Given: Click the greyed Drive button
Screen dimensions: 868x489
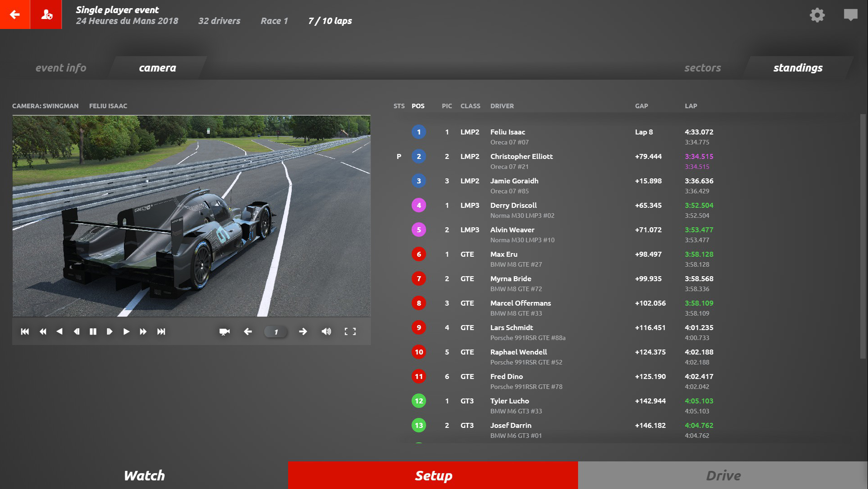Looking at the screenshot, I should [723, 475].
